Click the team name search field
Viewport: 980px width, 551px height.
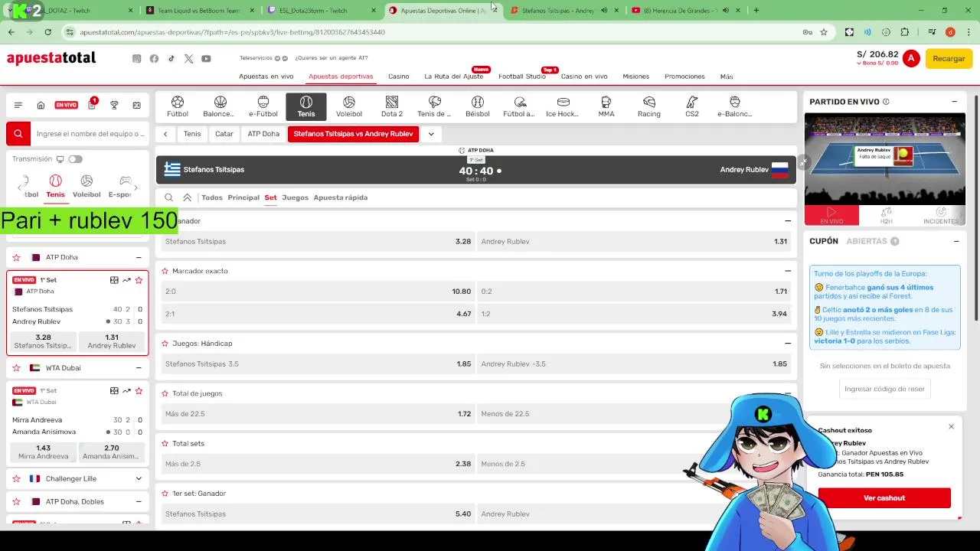pyautogui.click(x=90, y=134)
